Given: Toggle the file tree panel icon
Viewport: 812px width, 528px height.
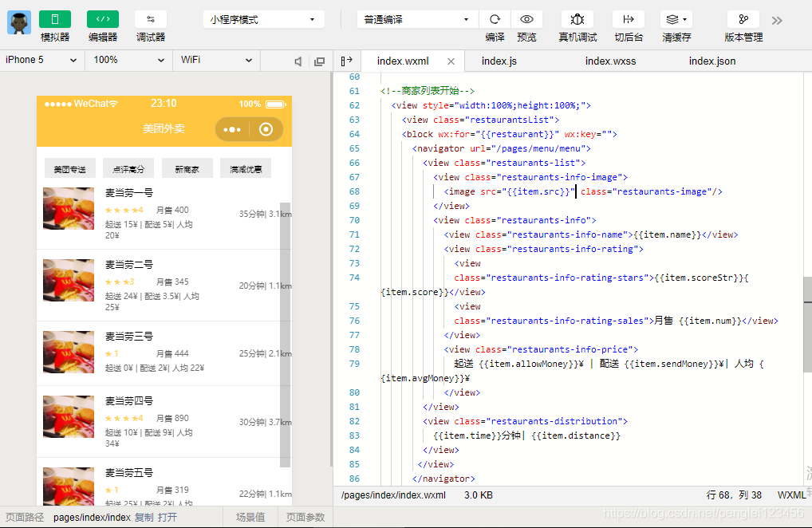Looking at the screenshot, I should click(346, 61).
